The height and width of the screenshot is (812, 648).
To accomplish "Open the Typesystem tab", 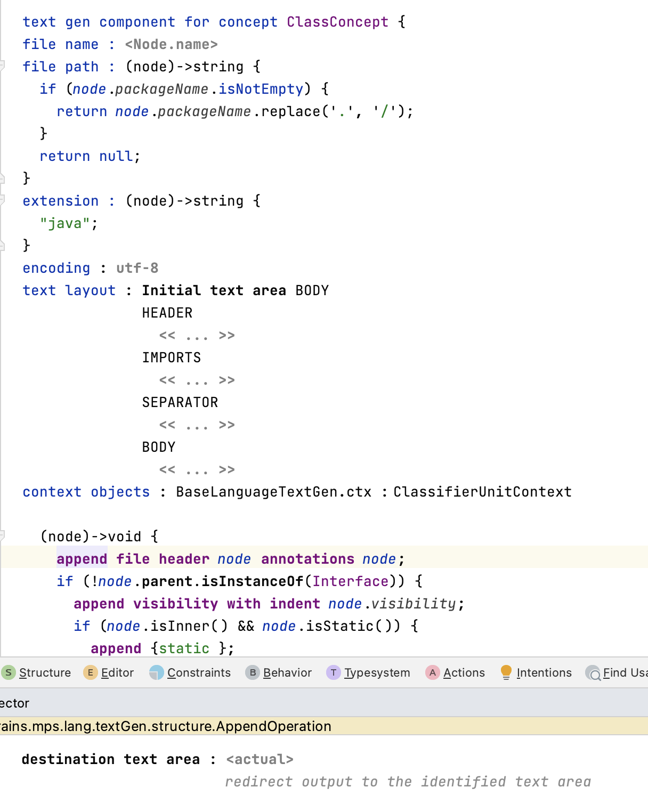I will 369,672.
